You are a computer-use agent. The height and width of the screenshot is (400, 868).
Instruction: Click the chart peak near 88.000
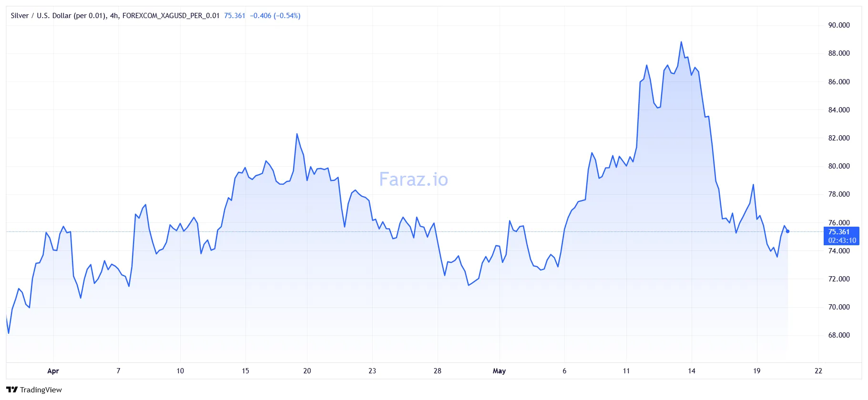click(681, 42)
